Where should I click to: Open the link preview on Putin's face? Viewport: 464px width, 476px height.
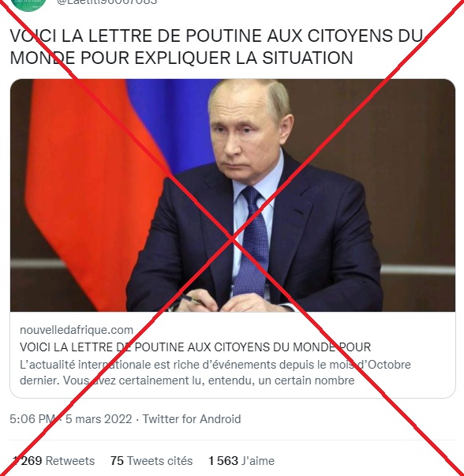click(249, 130)
